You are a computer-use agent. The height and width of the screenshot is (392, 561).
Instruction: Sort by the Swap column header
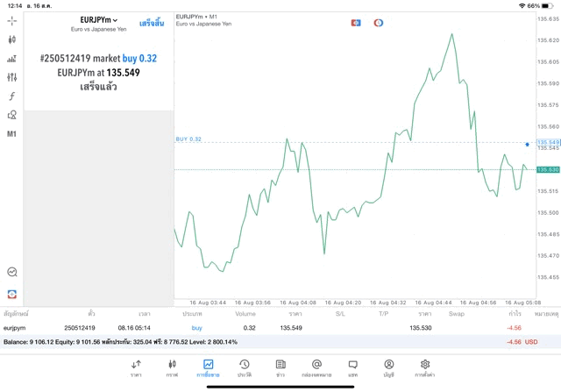pos(457,314)
